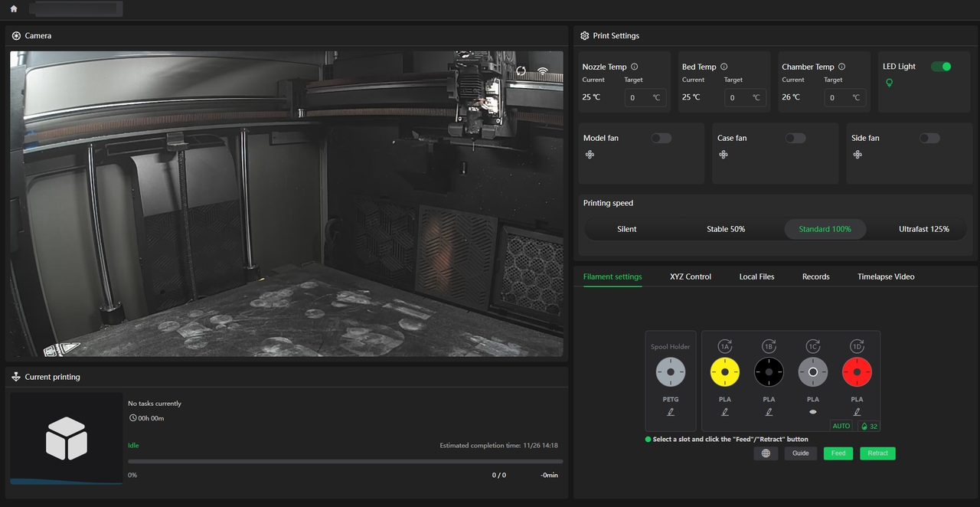Turn off the LED Light switch
The height and width of the screenshot is (507, 980).
pyautogui.click(x=941, y=67)
